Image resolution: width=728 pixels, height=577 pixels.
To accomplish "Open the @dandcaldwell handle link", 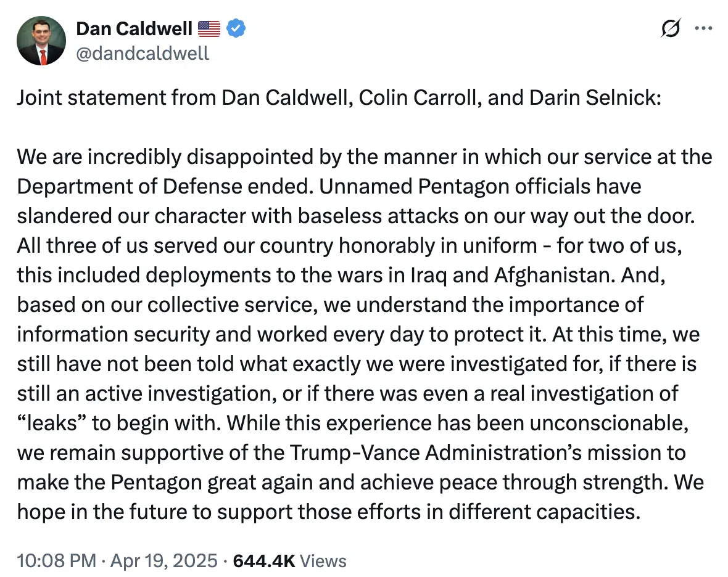I will pyautogui.click(x=143, y=54).
